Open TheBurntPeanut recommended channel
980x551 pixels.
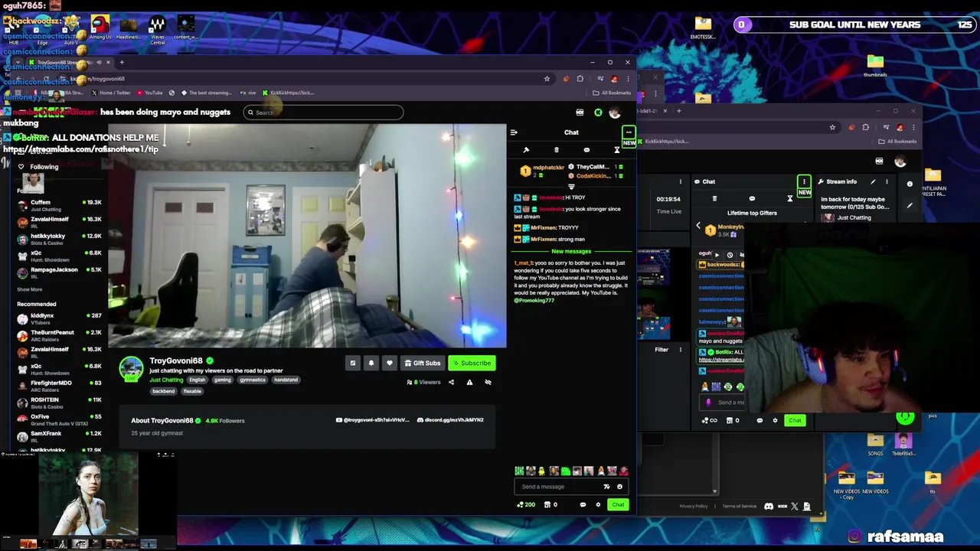60,335
